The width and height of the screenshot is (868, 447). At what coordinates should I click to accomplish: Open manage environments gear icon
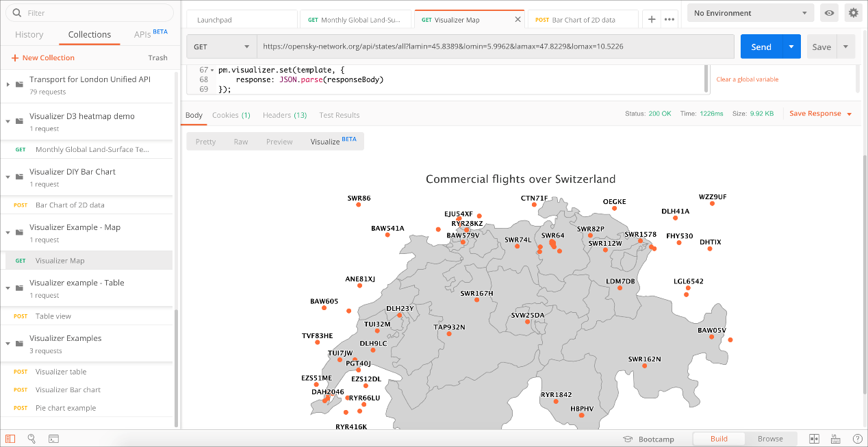point(853,13)
